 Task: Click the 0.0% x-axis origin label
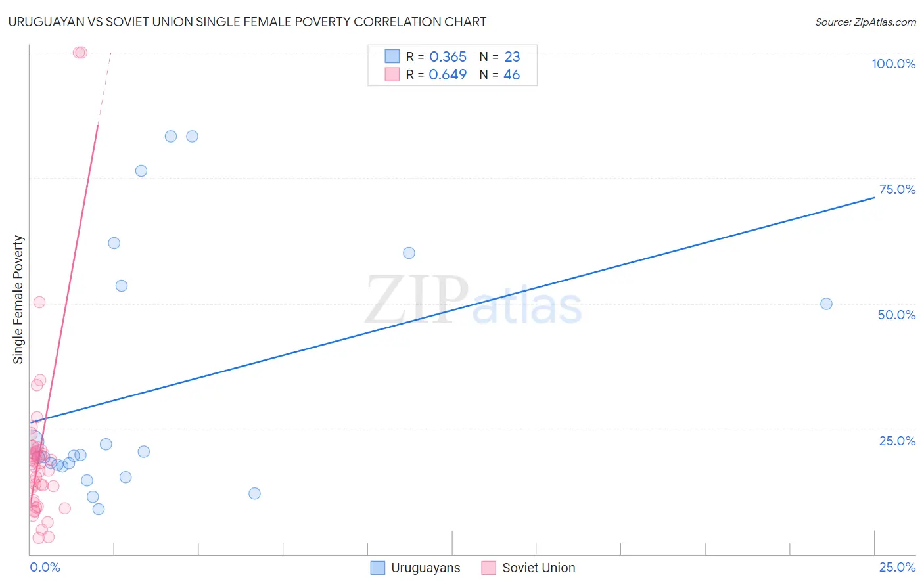(x=45, y=567)
